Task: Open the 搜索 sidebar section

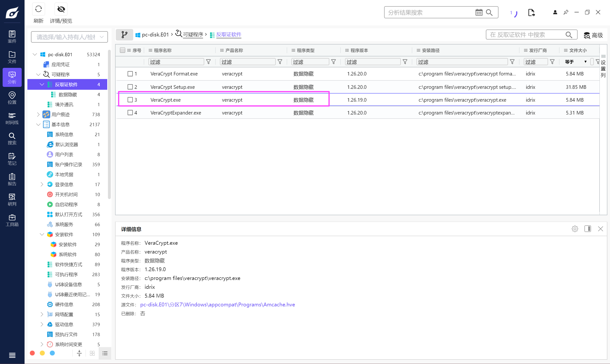Action: (12, 139)
